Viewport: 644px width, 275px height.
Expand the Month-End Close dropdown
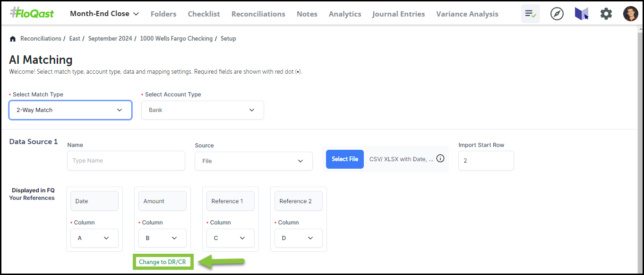(x=104, y=14)
